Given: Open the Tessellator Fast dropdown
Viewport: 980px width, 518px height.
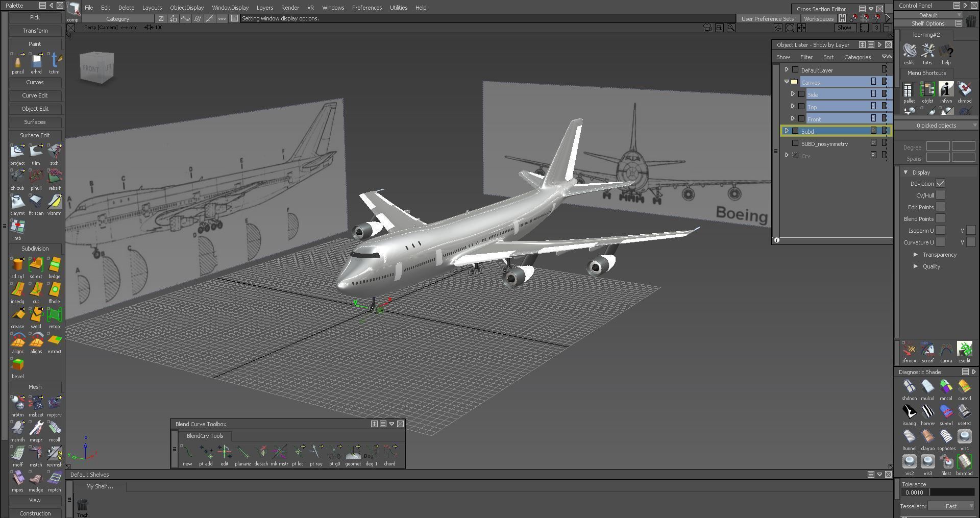Looking at the screenshot, I should pyautogui.click(x=951, y=506).
